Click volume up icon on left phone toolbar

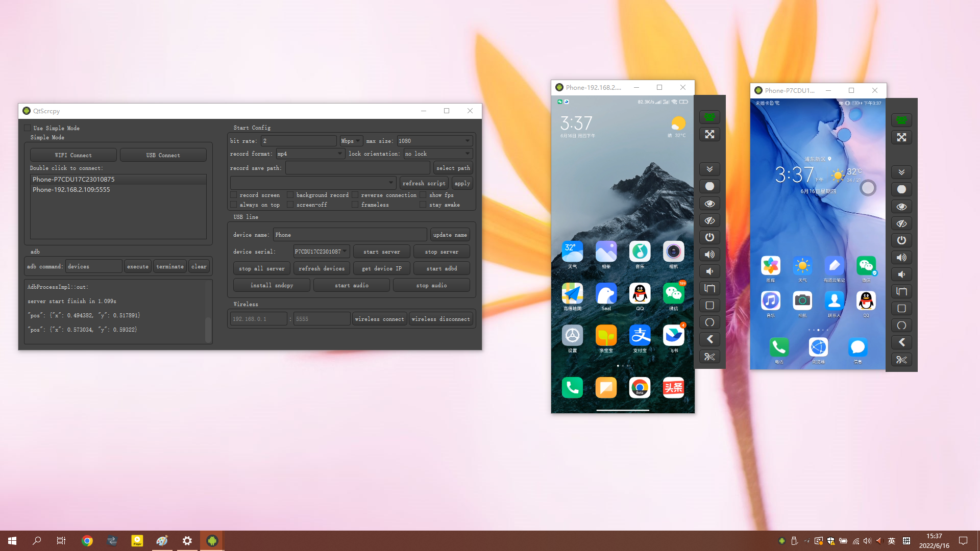click(709, 254)
